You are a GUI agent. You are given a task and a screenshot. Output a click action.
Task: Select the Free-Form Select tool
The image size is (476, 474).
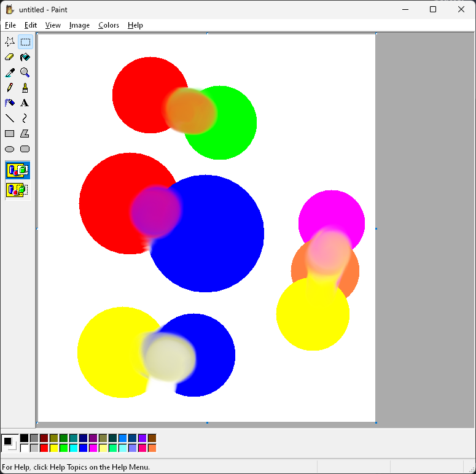[10, 42]
